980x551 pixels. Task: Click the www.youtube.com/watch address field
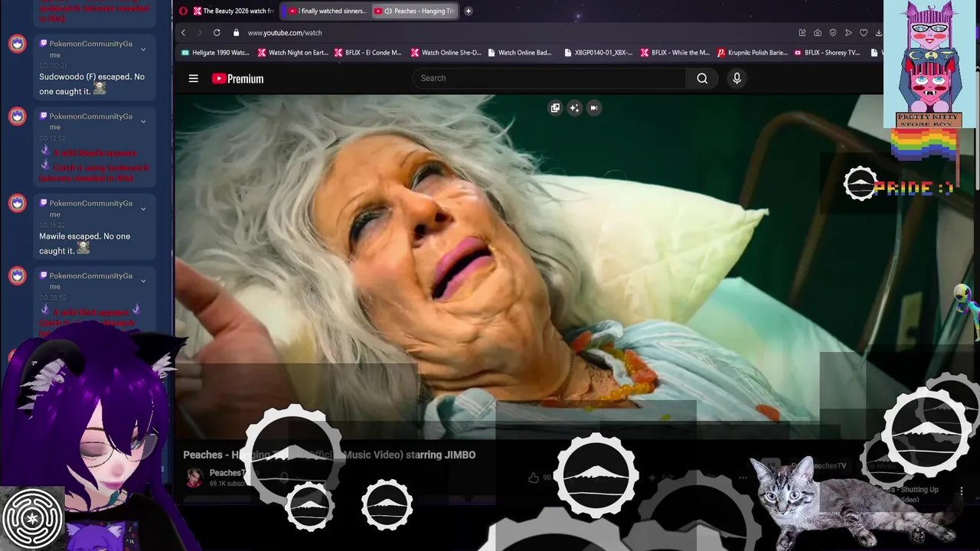[285, 33]
